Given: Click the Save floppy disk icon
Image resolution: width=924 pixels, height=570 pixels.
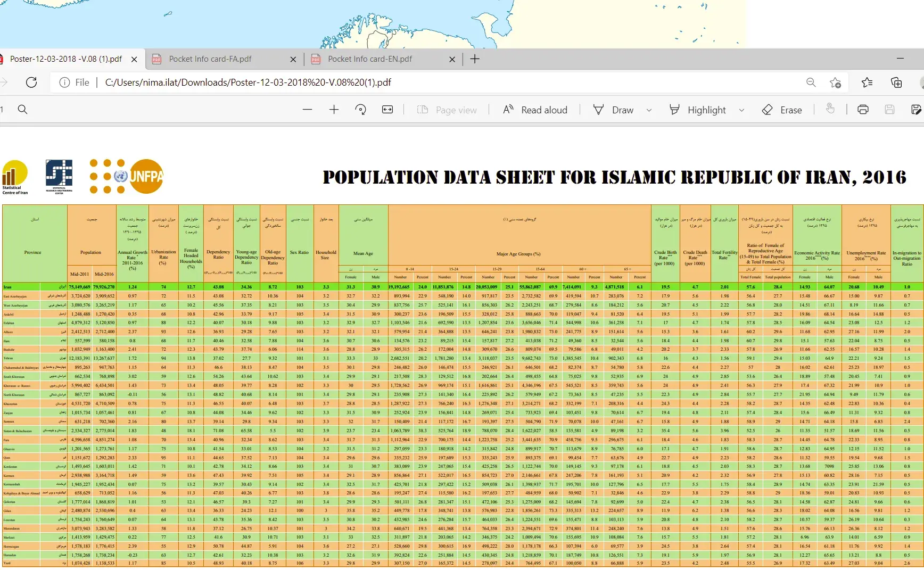Looking at the screenshot, I should coord(889,110).
